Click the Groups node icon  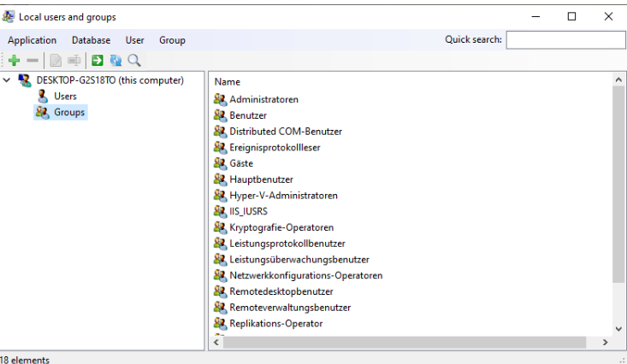[43, 112]
